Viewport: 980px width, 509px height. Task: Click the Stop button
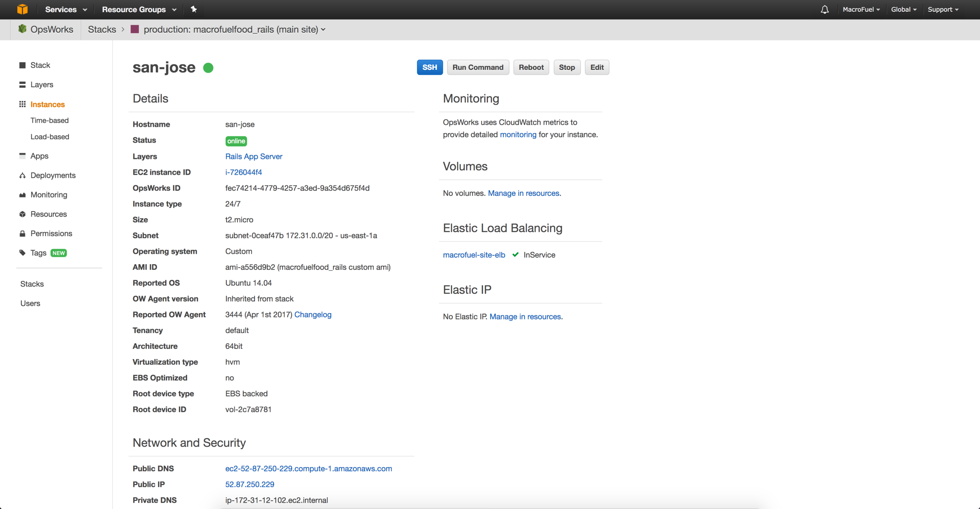[x=567, y=67]
